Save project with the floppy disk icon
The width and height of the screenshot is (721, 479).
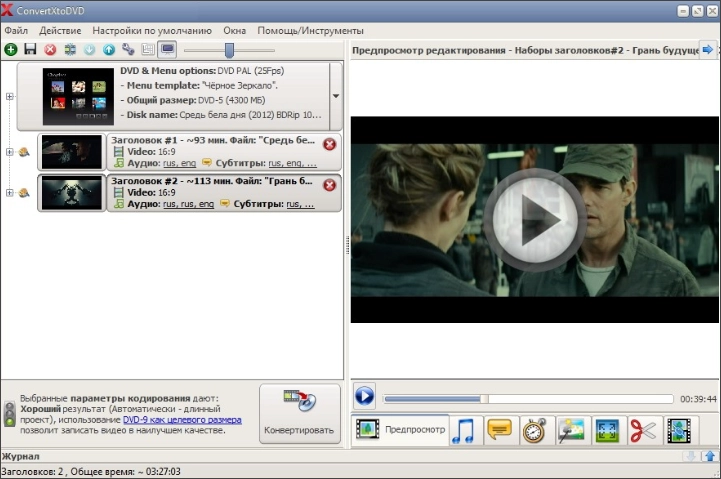tap(30, 49)
